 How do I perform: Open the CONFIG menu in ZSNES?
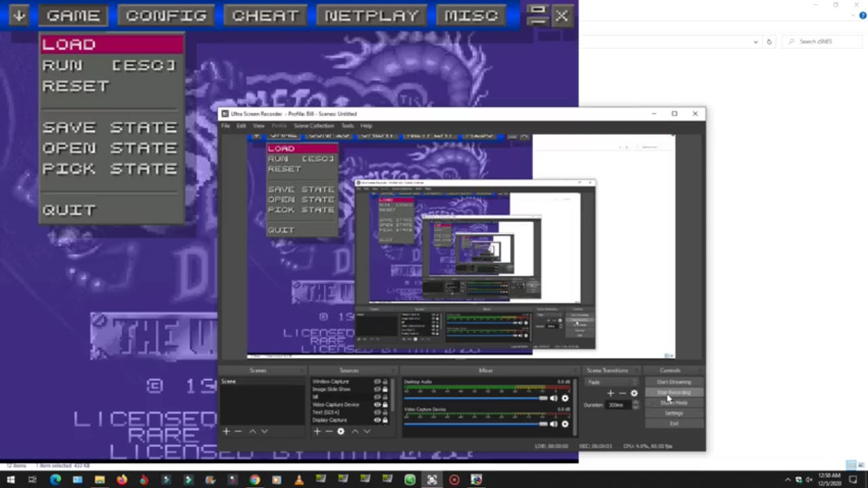pos(166,16)
